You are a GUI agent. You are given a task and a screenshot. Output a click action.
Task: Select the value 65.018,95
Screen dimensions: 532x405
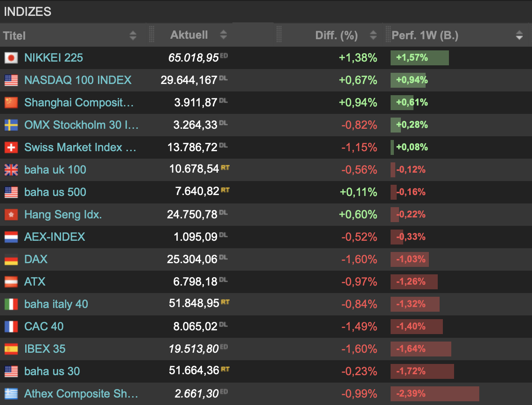(x=193, y=58)
